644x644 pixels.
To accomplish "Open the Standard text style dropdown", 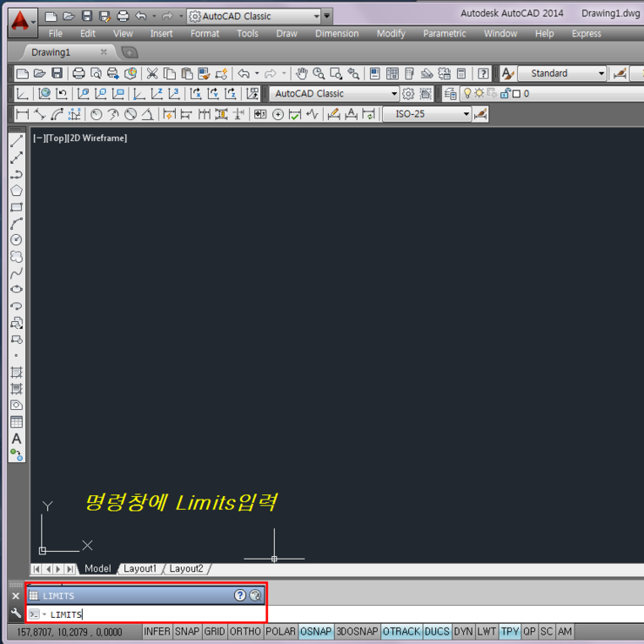I will click(600, 73).
